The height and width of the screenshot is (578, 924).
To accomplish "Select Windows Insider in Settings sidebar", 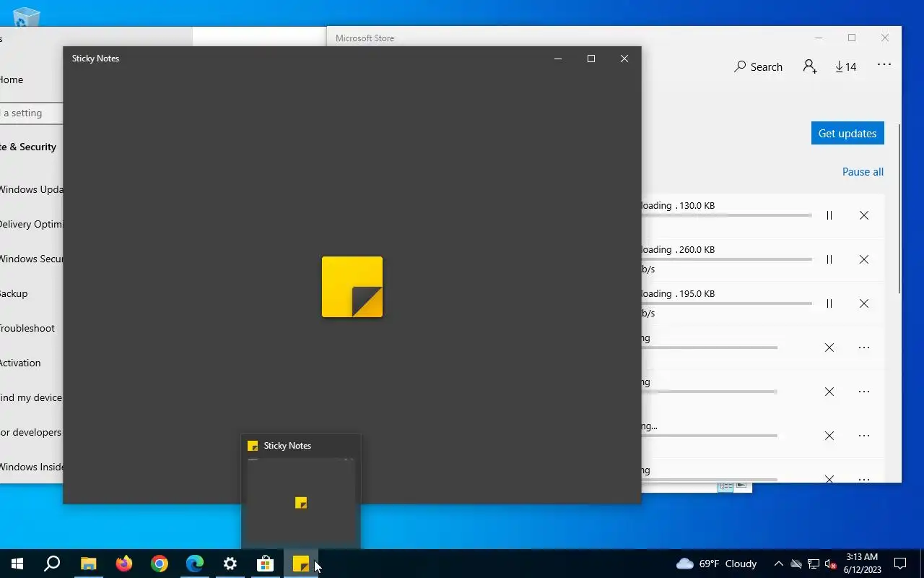I will point(31,467).
